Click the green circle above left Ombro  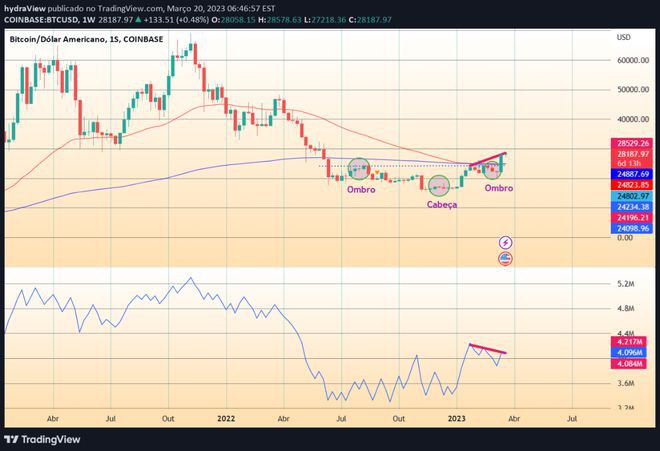pyautogui.click(x=359, y=169)
